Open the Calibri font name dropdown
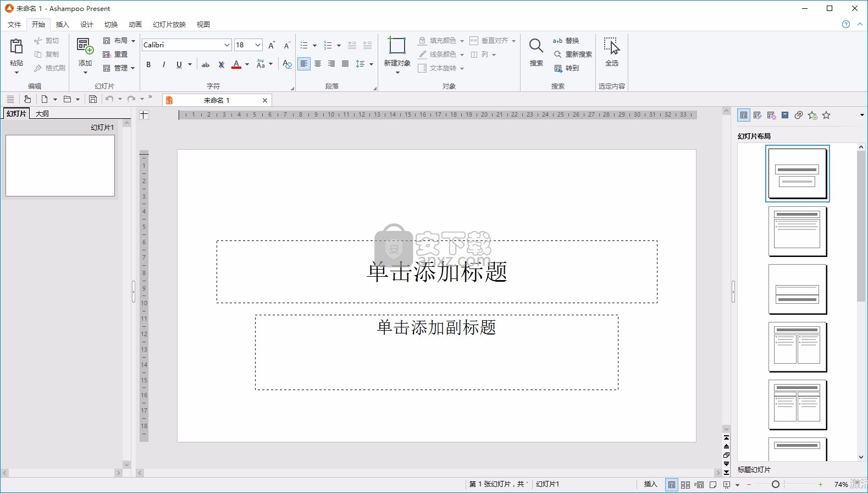Image resolution: width=868 pixels, height=493 pixels. pyautogui.click(x=226, y=45)
